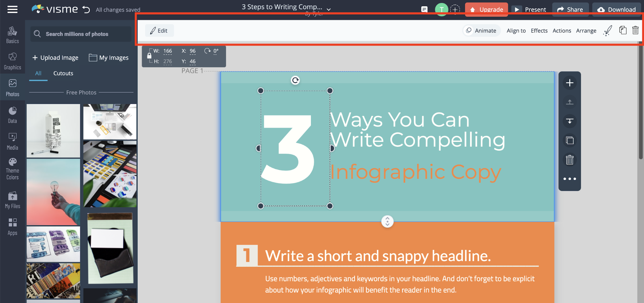Open My Images folder
Viewport: 644px width, 303px height.
[x=109, y=58]
